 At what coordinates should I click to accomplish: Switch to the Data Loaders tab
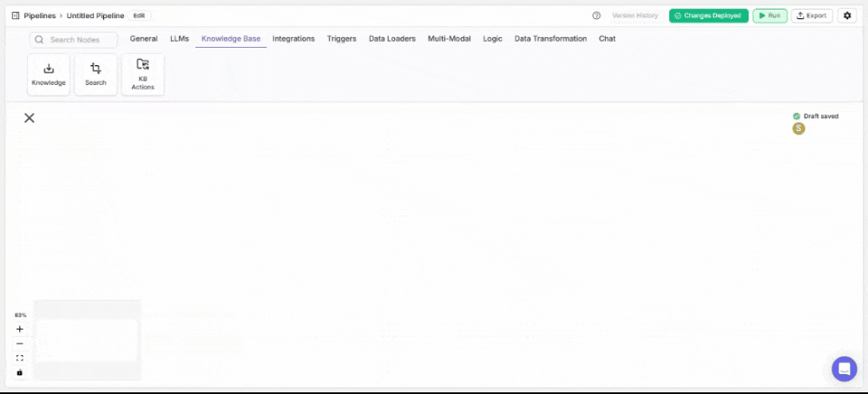[x=392, y=39]
